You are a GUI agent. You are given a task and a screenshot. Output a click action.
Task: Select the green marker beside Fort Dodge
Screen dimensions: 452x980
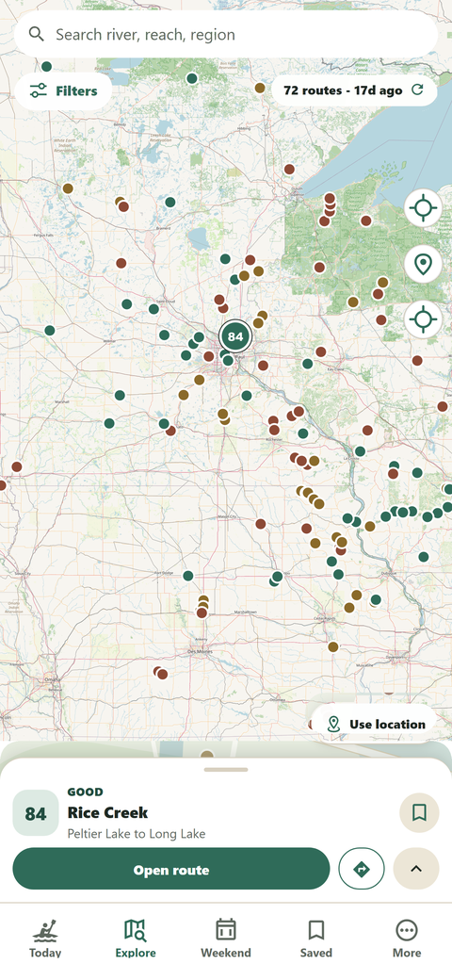pyautogui.click(x=188, y=576)
